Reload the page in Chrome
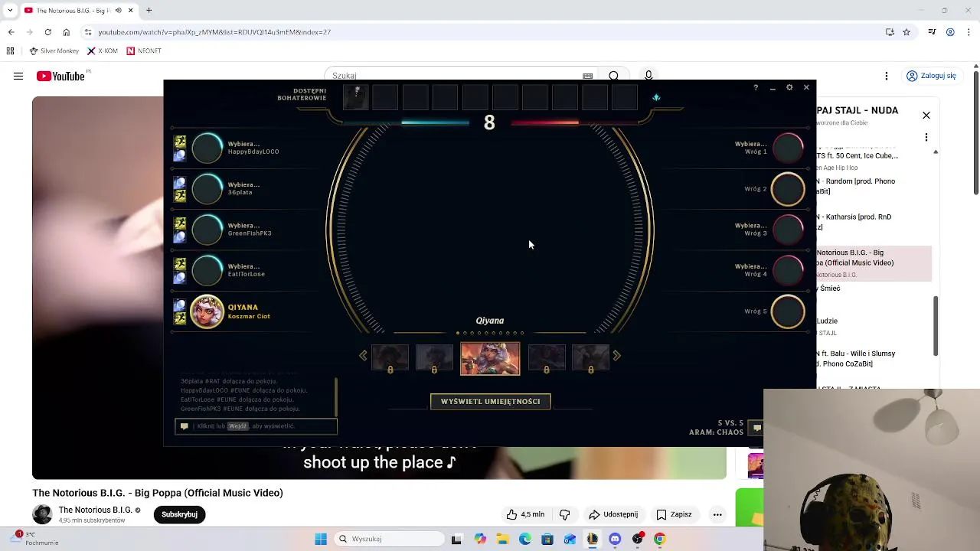The image size is (980, 551). pyautogui.click(x=47, y=32)
